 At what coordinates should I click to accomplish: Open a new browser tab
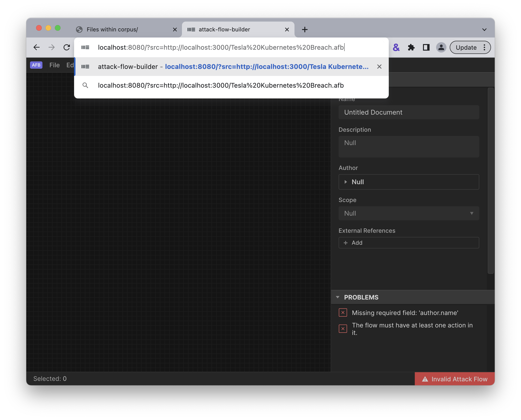[305, 30]
